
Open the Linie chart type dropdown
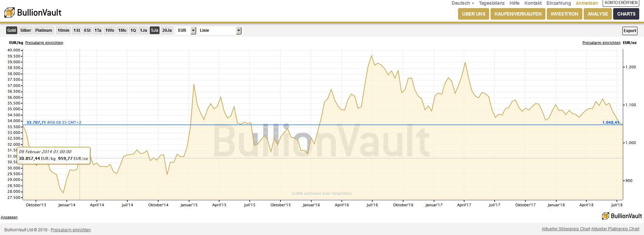[220, 30]
